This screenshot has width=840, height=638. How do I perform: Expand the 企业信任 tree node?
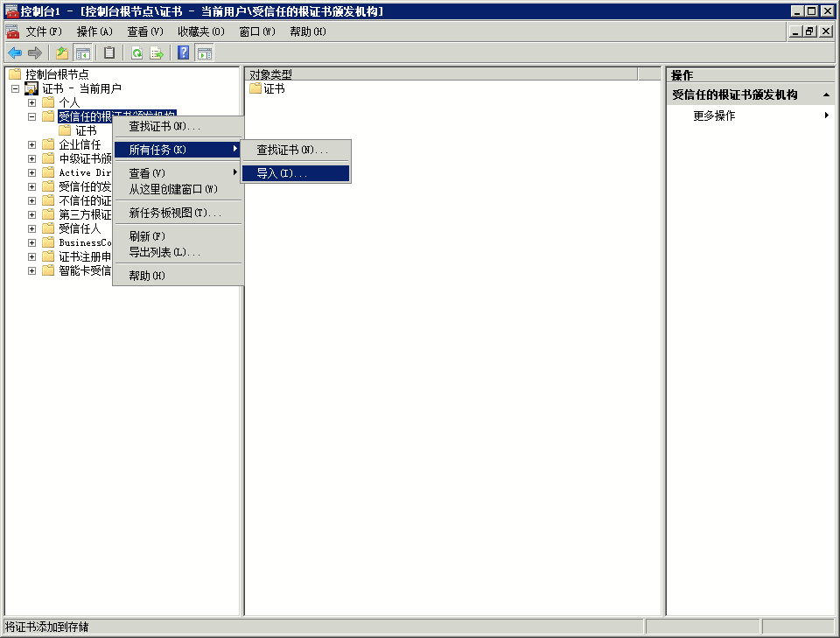31,144
